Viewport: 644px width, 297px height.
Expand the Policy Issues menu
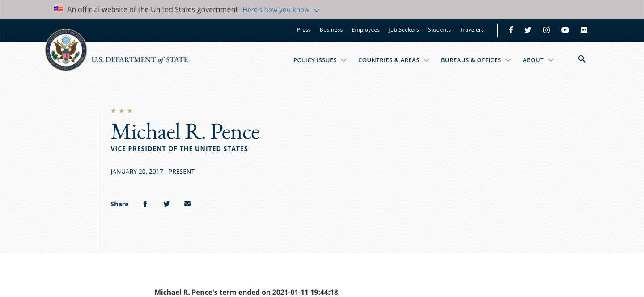[320, 60]
